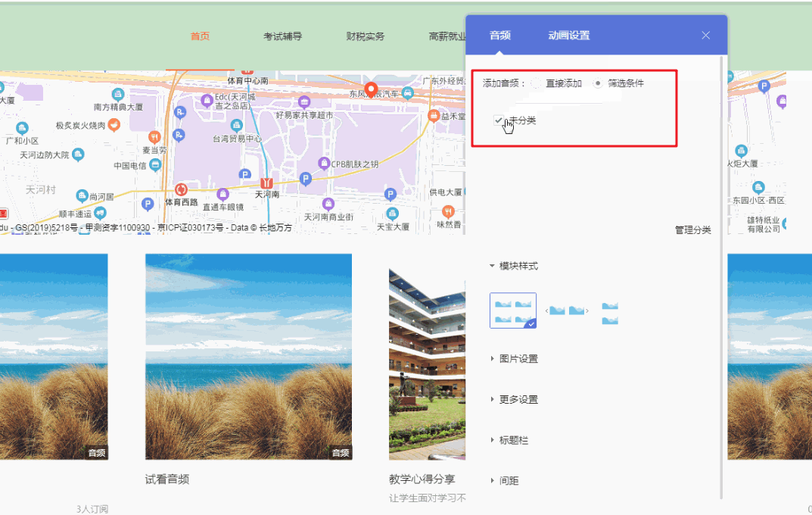Click the 天宝大厦 building marker
The image size is (812, 515).
393,213
